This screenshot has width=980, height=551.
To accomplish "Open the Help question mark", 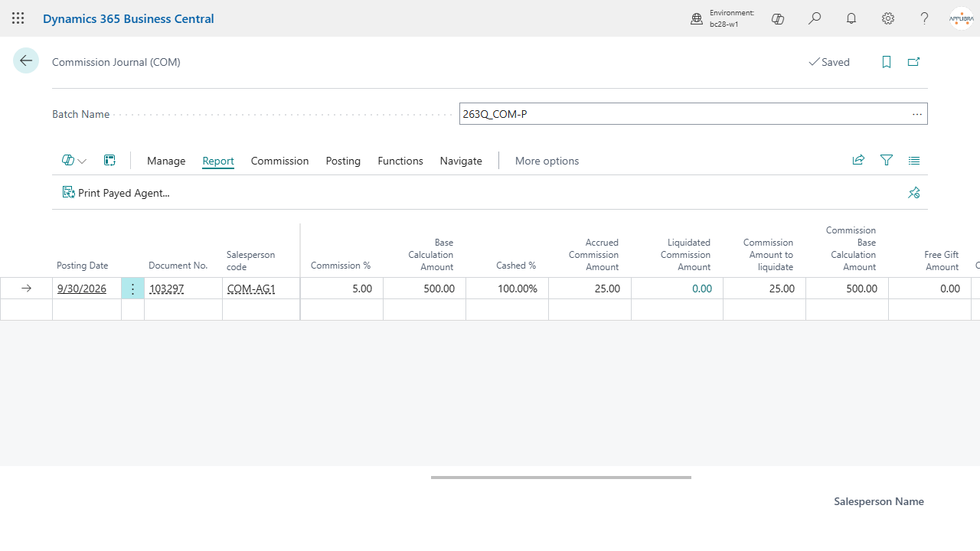I will click(925, 18).
